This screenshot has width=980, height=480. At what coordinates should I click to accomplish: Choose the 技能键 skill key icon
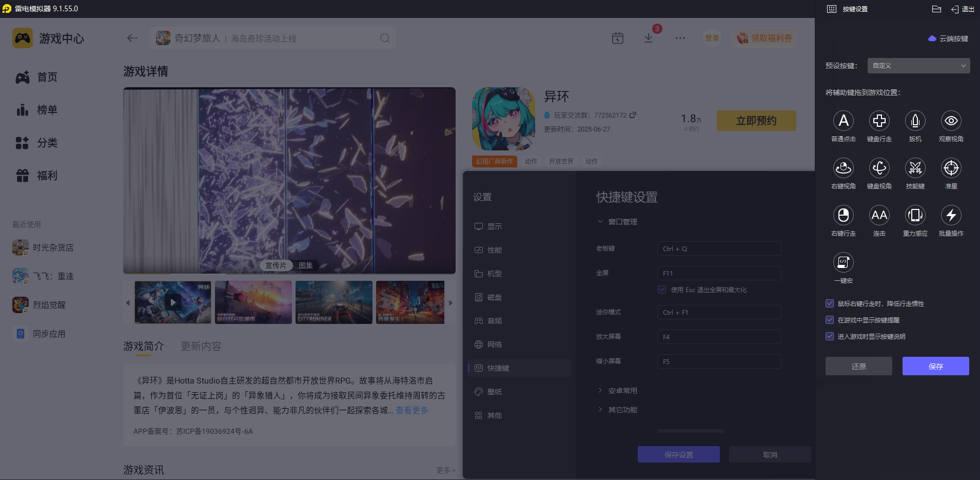pos(915,168)
